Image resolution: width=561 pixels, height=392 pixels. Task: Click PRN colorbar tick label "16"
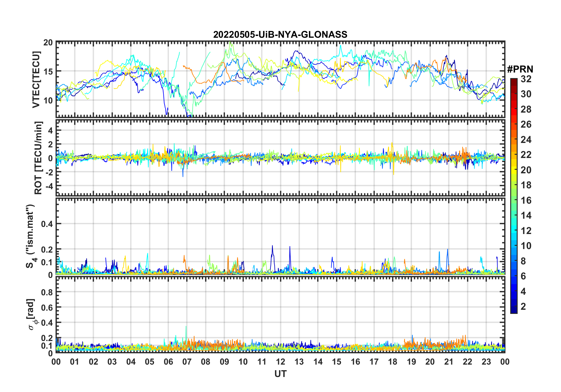click(x=526, y=200)
